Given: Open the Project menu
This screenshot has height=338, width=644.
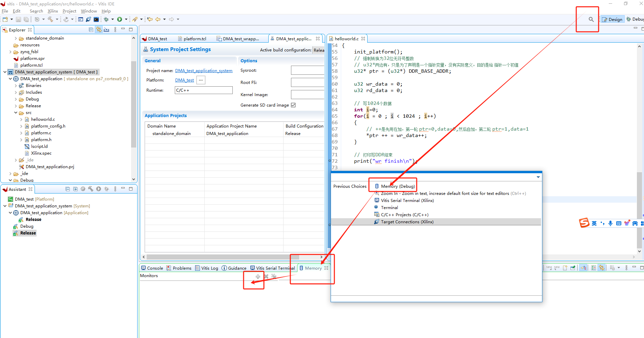Looking at the screenshot, I should tap(69, 11).
